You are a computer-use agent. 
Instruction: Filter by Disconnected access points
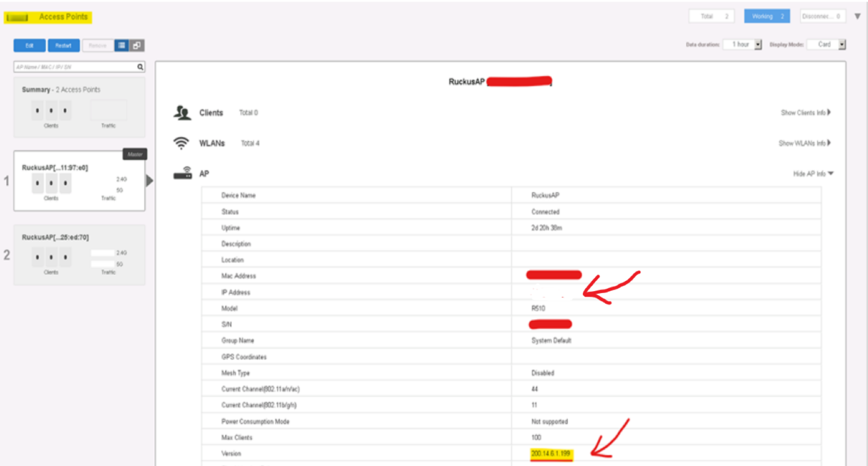point(823,16)
